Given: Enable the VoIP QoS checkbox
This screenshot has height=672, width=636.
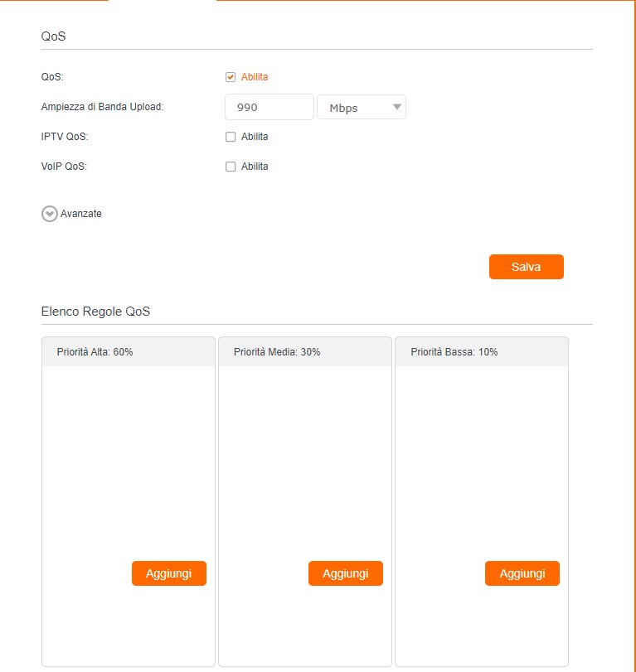Looking at the screenshot, I should click(231, 167).
